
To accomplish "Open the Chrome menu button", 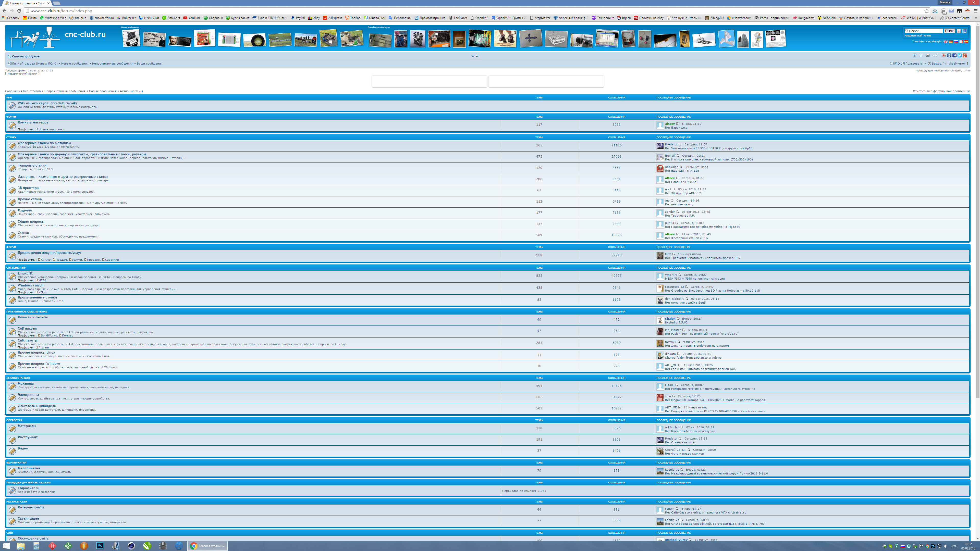I will pos(976,11).
